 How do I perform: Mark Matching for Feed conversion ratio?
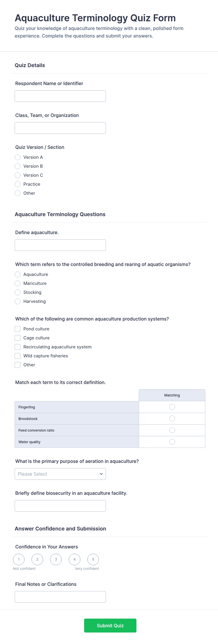(172, 430)
